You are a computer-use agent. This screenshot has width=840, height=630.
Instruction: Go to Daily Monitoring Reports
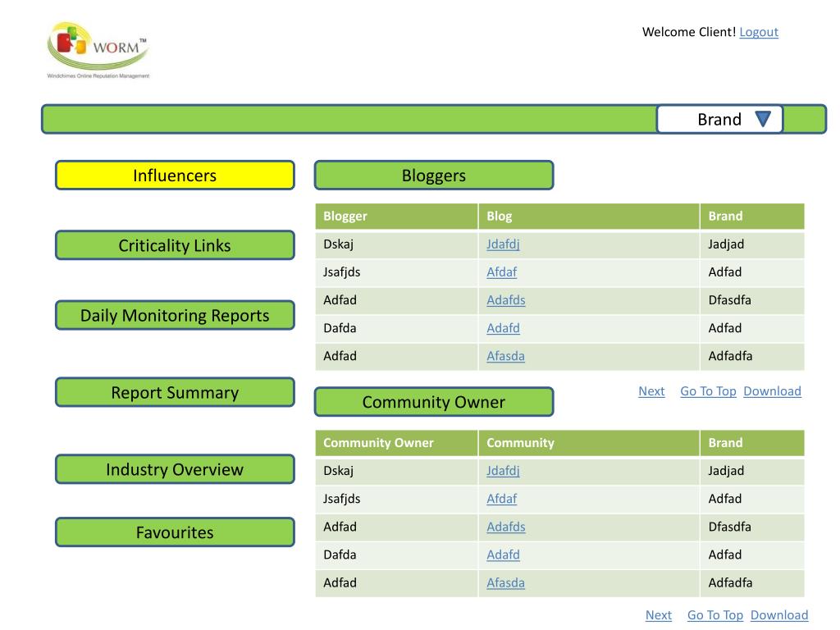[175, 316]
